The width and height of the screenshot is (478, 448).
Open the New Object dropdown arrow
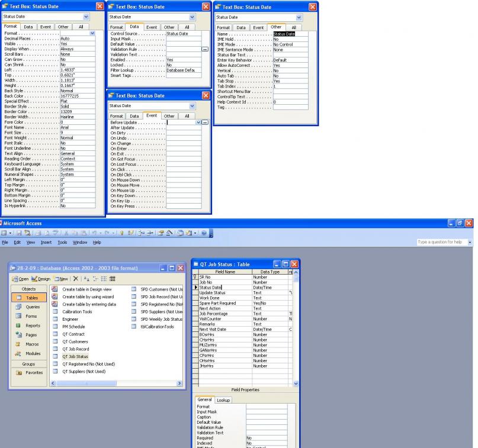tap(195, 233)
